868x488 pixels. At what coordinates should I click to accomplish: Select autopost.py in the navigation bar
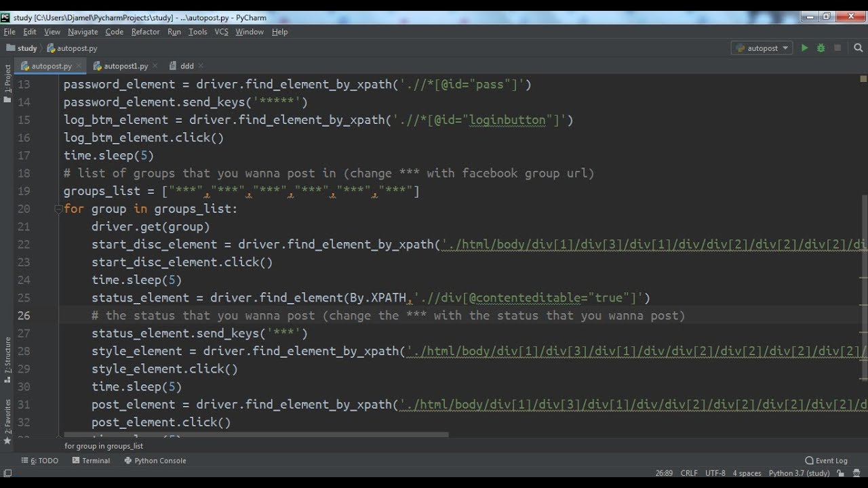pyautogui.click(x=72, y=48)
